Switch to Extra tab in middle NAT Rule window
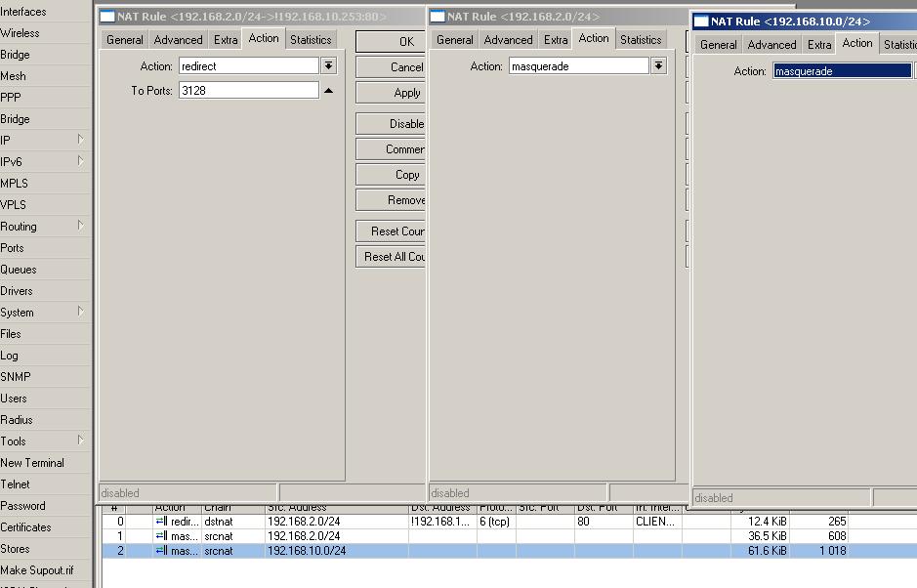The image size is (917, 588). (x=556, y=40)
